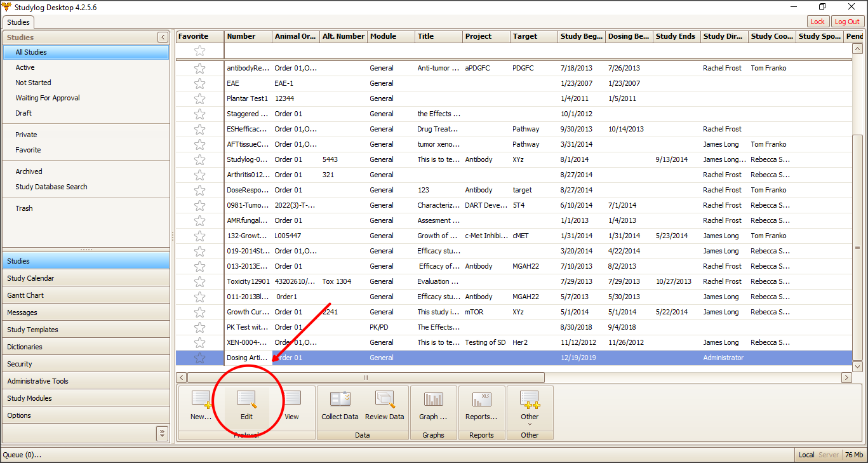The height and width of the screenshot is (463, 868).
Task: Show Favorite studies in sidebar
Action: click(86, 150)
